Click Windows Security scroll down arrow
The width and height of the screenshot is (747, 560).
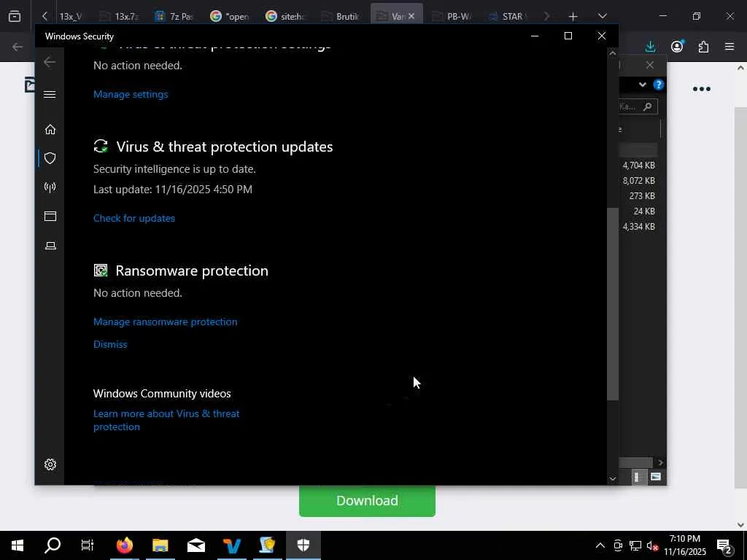click(613, 478)
